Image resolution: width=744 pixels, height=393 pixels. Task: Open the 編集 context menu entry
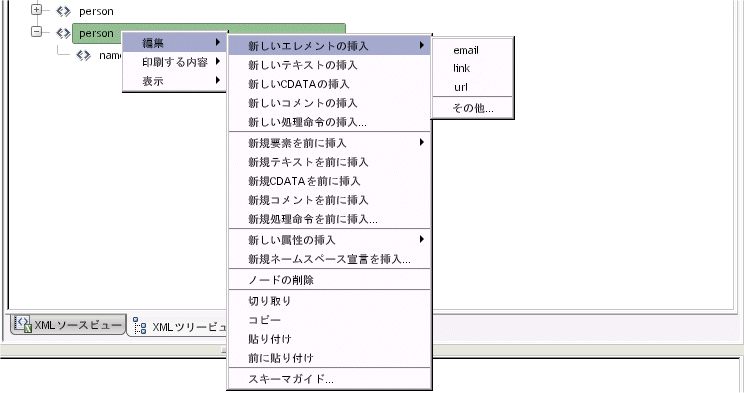coord(175,43)
